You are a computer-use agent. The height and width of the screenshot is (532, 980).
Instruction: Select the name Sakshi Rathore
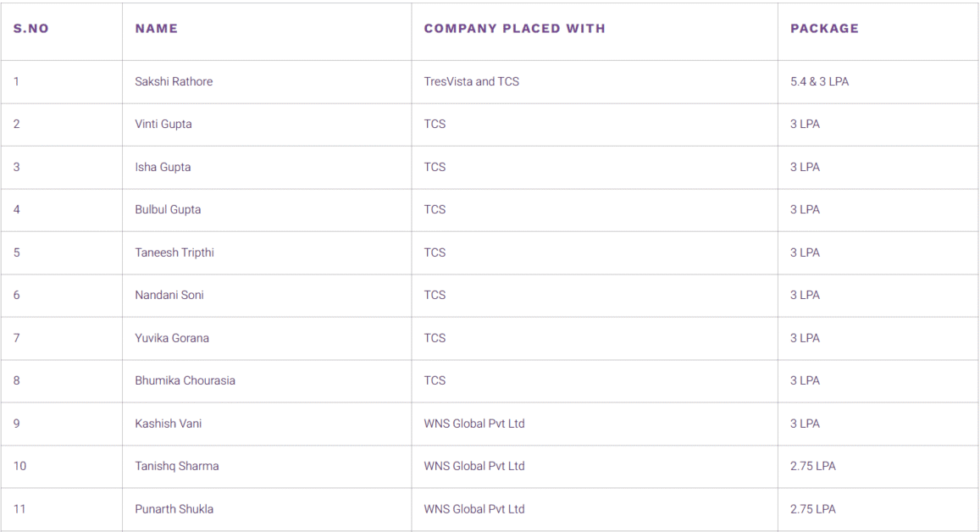tap(174, 81)
